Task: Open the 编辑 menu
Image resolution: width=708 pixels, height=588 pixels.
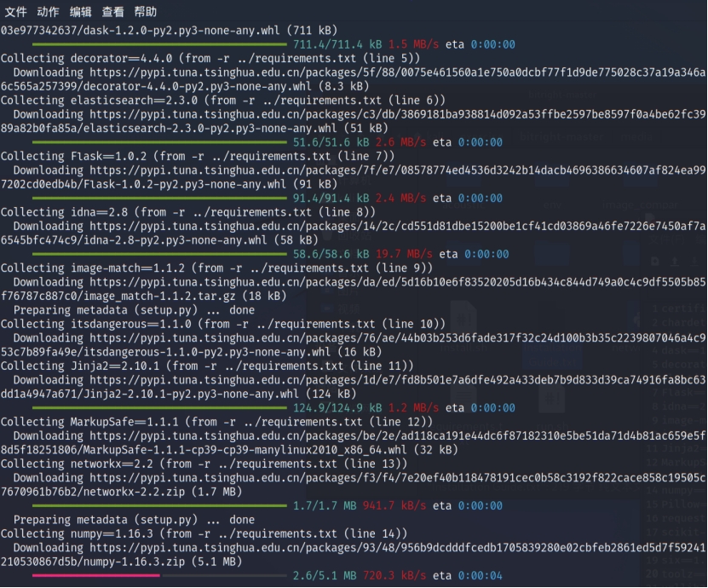Action: pyautogui.click(x=80, y=12)
